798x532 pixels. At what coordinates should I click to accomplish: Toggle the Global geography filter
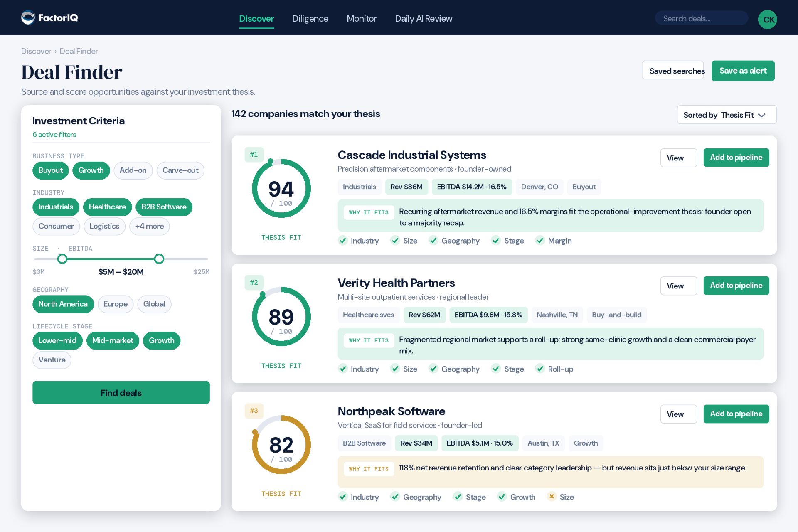click(154, 304)
